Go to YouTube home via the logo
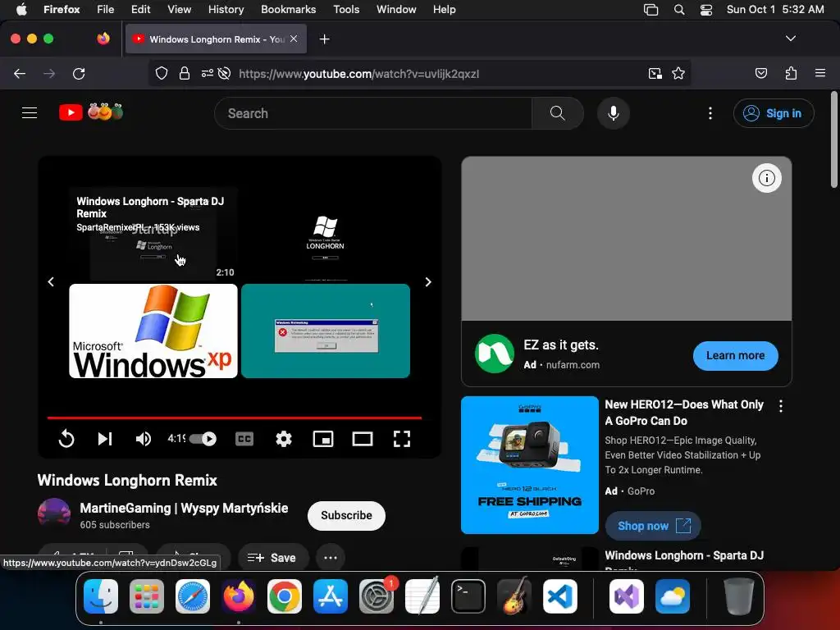The width and height of the screenshot is (840, 630). [90, 112]
